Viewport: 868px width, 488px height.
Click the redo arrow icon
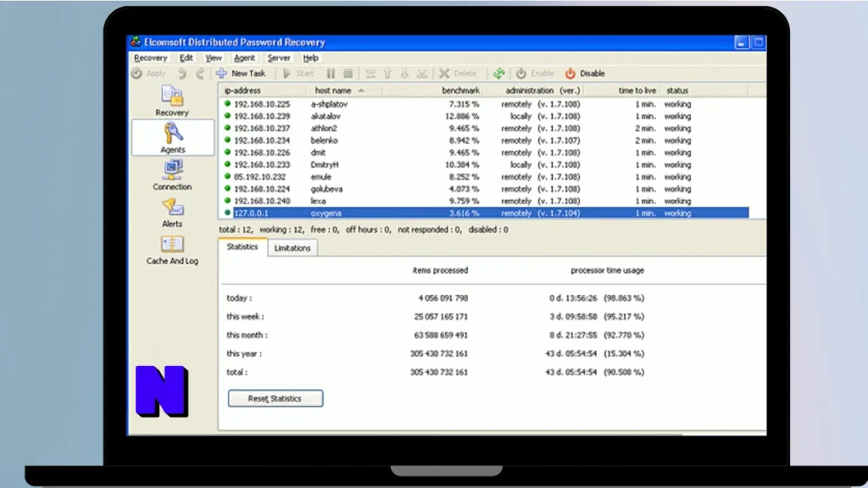point(200,73)
